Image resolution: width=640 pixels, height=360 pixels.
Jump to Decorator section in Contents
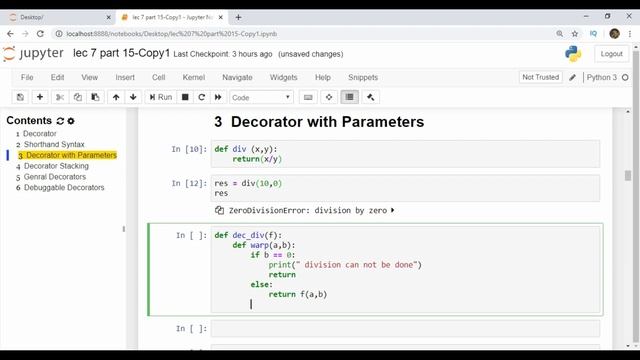click(40, 133)
